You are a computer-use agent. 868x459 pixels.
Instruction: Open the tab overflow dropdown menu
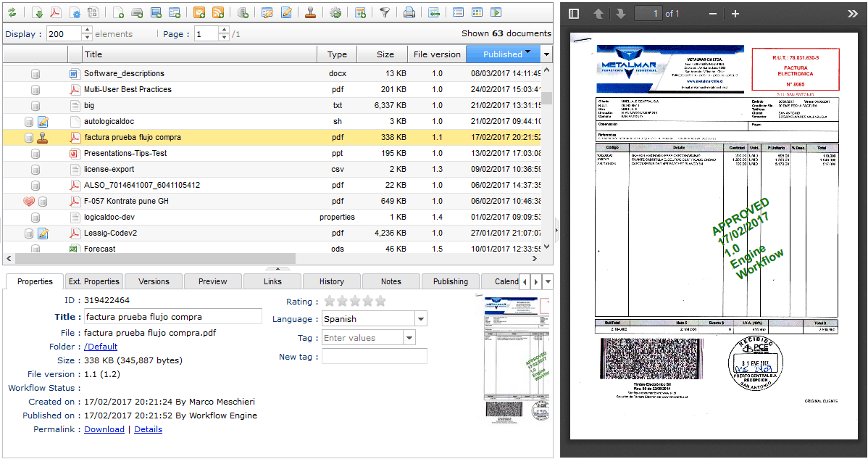[x=548, y=281]
